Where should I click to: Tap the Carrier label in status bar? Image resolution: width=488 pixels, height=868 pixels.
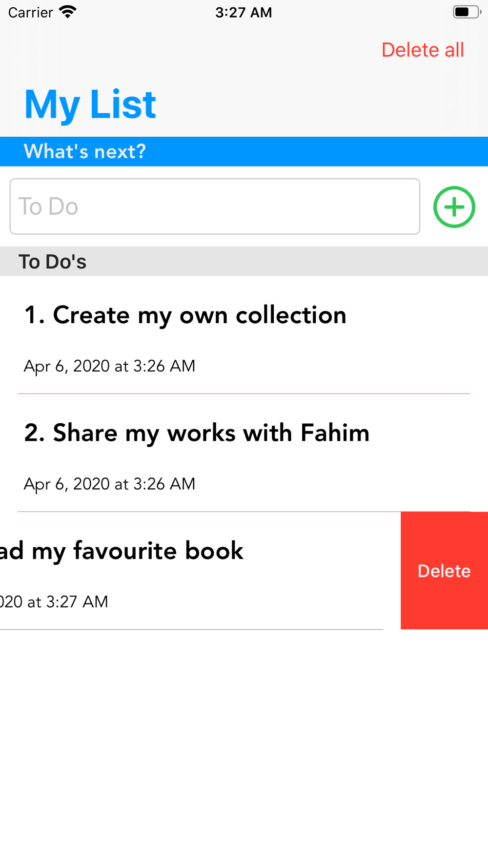pyautogui.click(x=30, y=12)
